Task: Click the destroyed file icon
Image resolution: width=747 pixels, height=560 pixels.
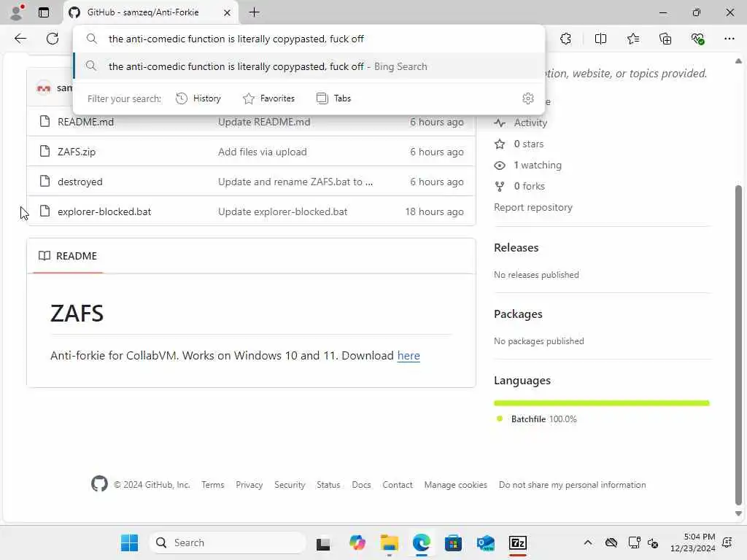Action: [x=44, y=182]
